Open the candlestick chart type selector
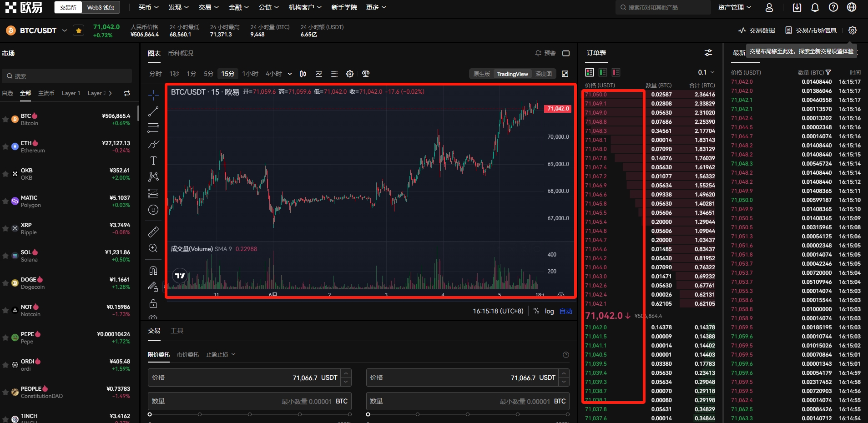 (x=303, y=74)
